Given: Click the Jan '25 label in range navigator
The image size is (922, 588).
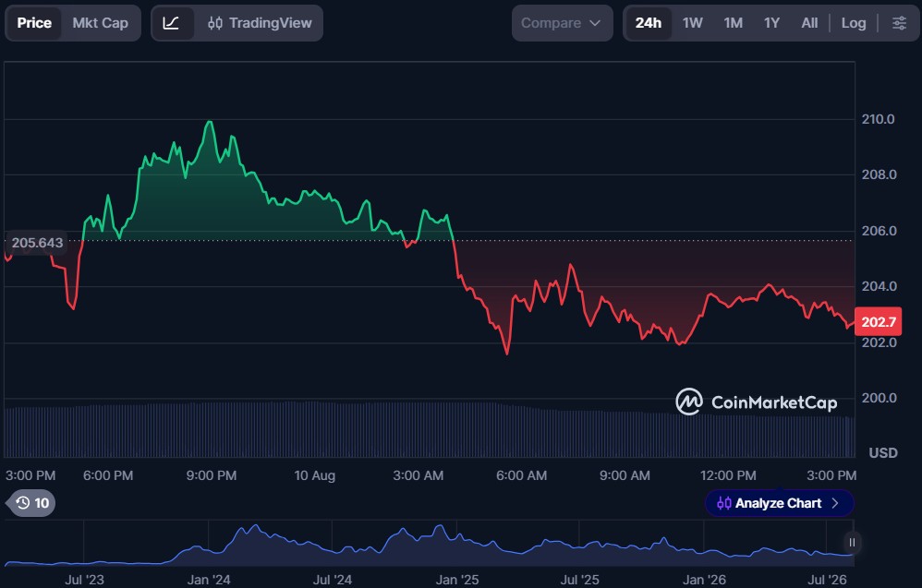Looking at the screenshot, I should click(x=457, y=580).
